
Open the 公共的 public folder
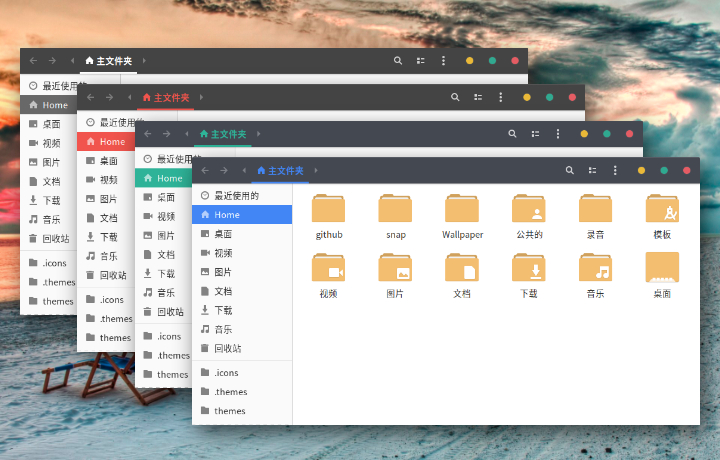click(529, 208)
